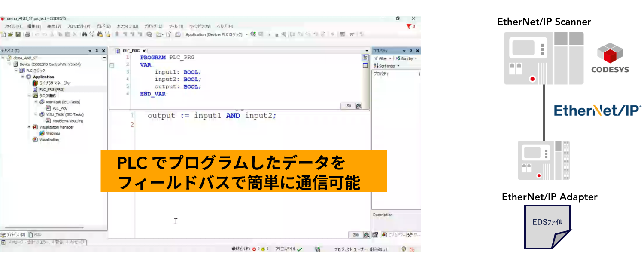The width and height of the screenshot is (644, 258).
Task: Click the Save project disk icon
Action: pyautogui.click(x=18, y=34)
